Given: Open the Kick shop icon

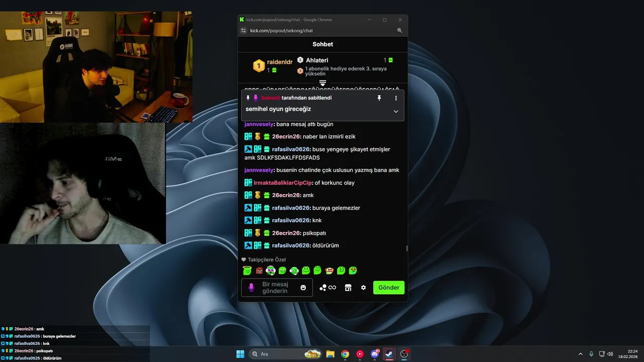Looking at the screenshot, I should coord(348,288).
